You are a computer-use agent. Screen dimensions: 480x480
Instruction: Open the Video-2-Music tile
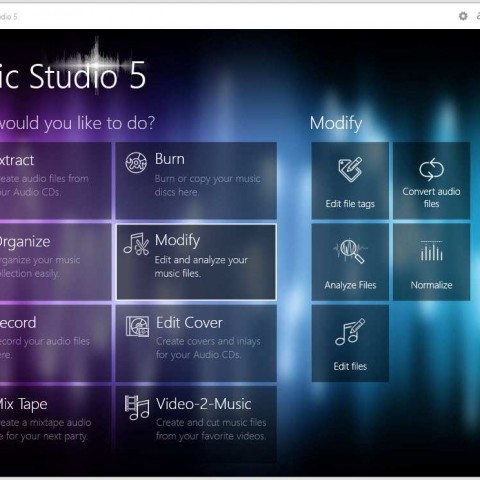point(196,424)
